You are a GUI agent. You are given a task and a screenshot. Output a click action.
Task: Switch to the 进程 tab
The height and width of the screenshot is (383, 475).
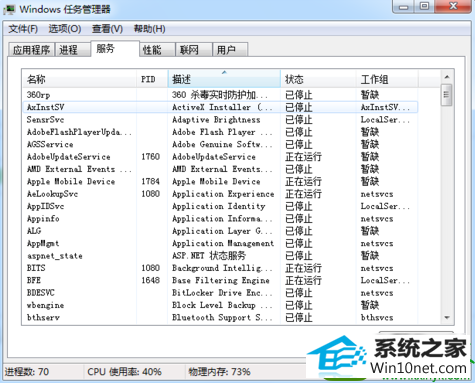coord(72,50)
